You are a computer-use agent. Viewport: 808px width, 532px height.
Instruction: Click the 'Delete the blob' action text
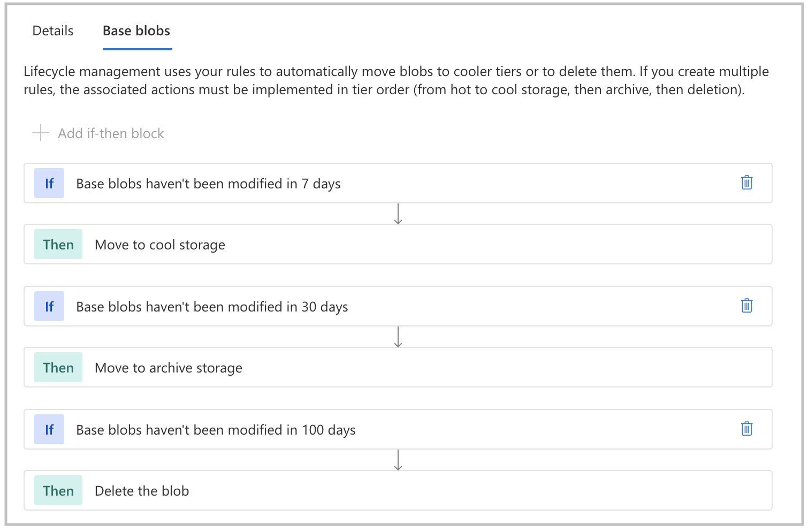tap(142, 491)
